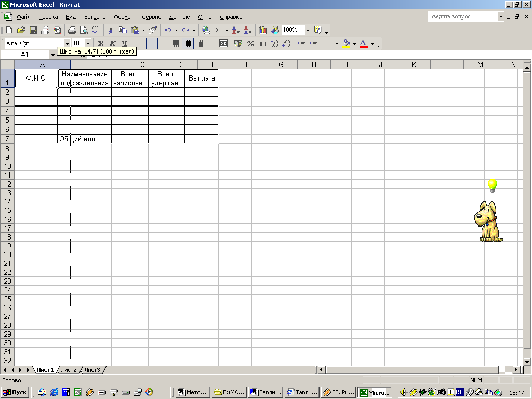Open the Name Box dropdown
Image resolution: width=532 pixels, height=399 pixels.
[53, 55]
